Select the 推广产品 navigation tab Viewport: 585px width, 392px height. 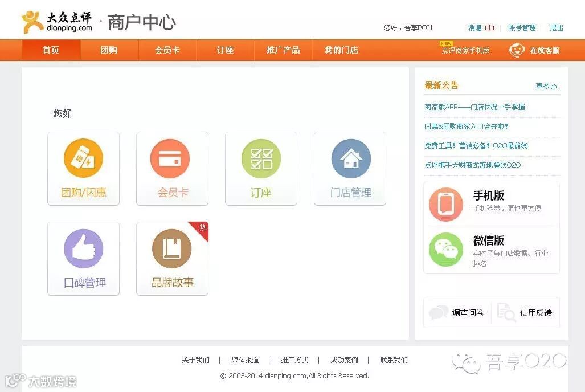283,50
